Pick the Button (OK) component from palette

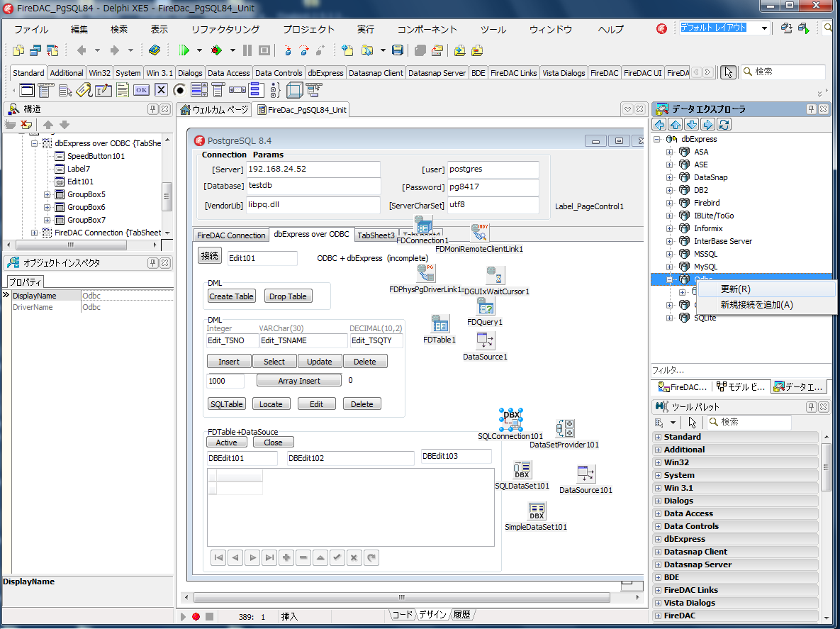(x=142, y=90)
